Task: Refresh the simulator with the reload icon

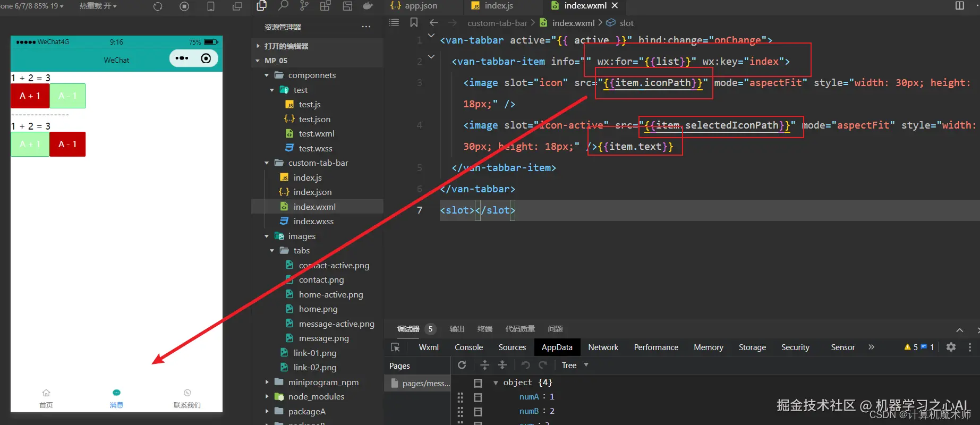Action: click(x=158, y=6)
